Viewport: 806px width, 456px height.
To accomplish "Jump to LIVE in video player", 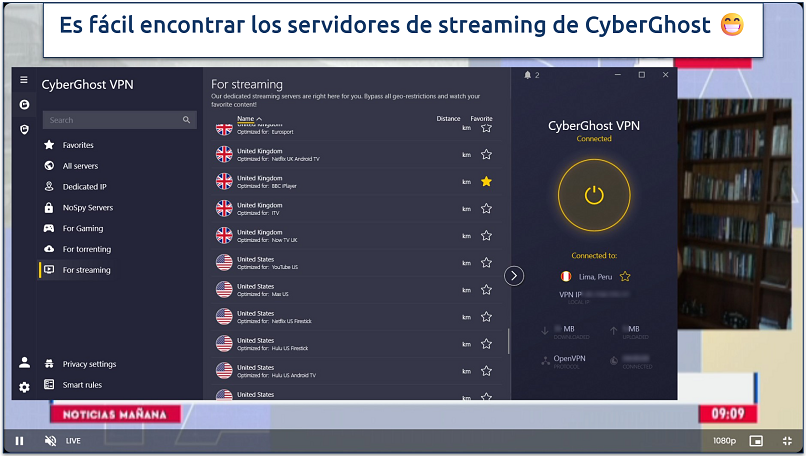I will point(73,441).
